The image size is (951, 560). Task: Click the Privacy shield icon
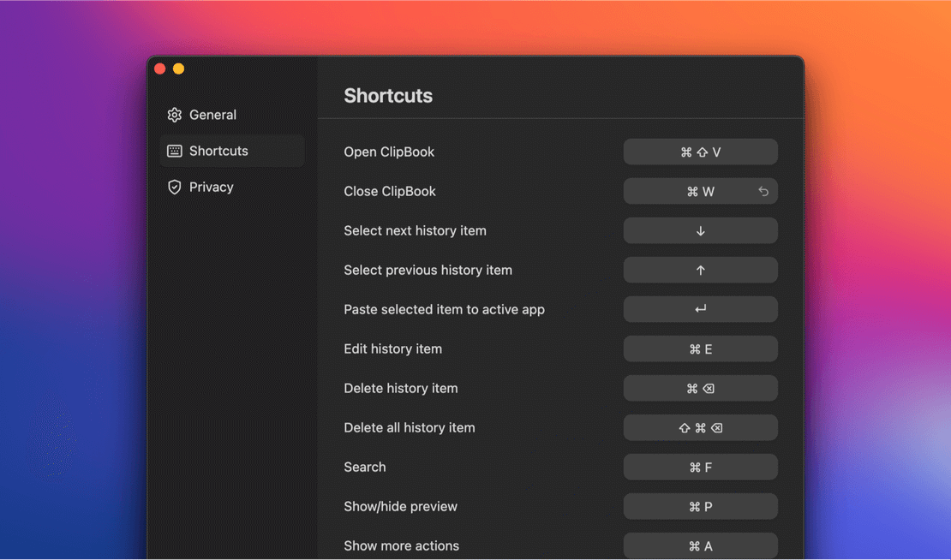(175, 188)
